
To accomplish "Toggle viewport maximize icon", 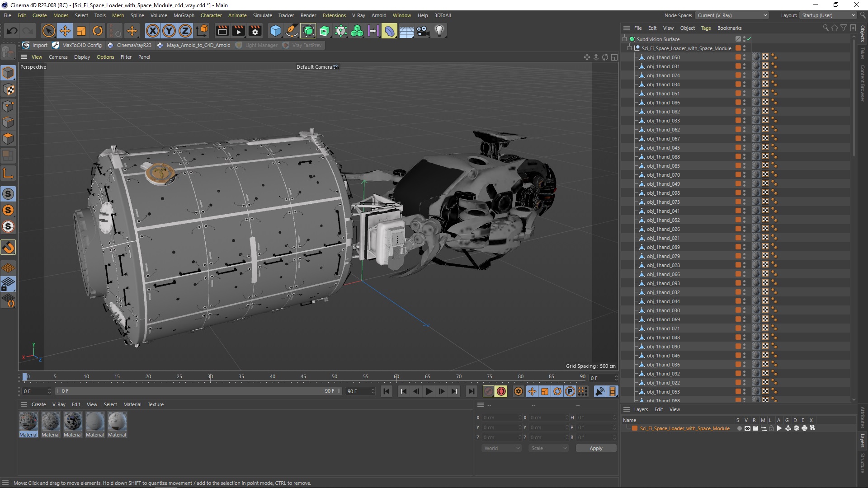I will pyautogui.click(x=614, y=57).
